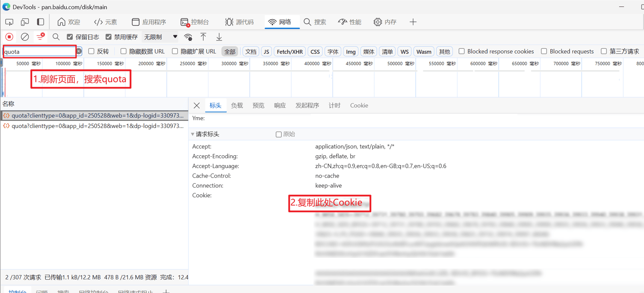Import HAR file via upload arrow icon
644x293 pixels.
(x=204, y=37)
